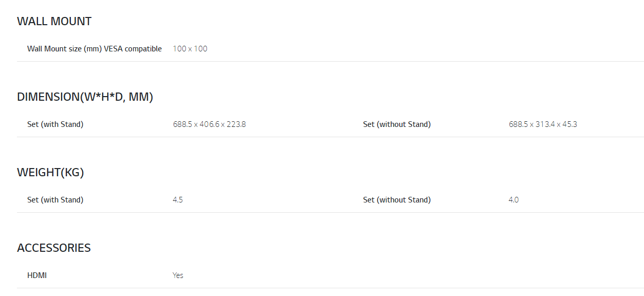Click the 688.5 x 406.6 x 223.8 value

click(x=210, y=124)
